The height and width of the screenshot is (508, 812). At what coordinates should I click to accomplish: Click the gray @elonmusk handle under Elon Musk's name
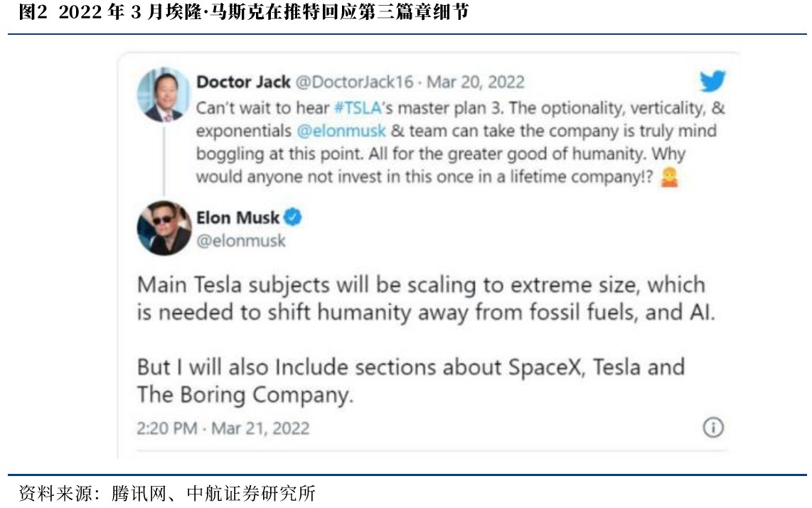tap(241, 241)
